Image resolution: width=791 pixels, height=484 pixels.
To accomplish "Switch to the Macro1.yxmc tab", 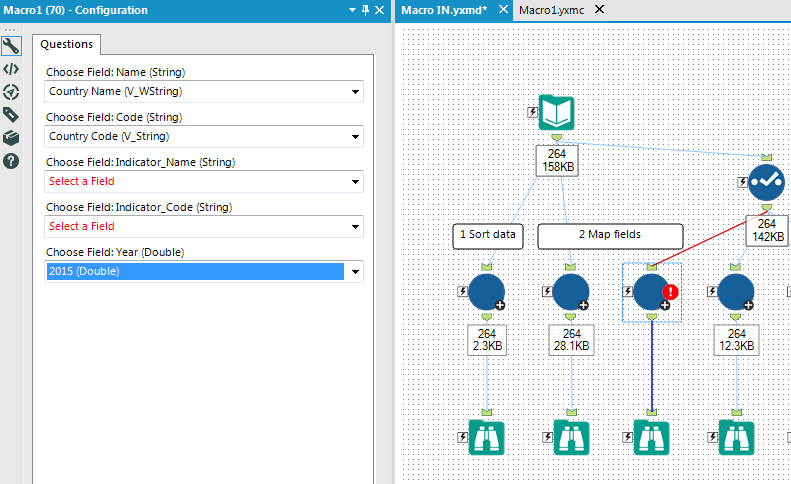I will (551, 10).
